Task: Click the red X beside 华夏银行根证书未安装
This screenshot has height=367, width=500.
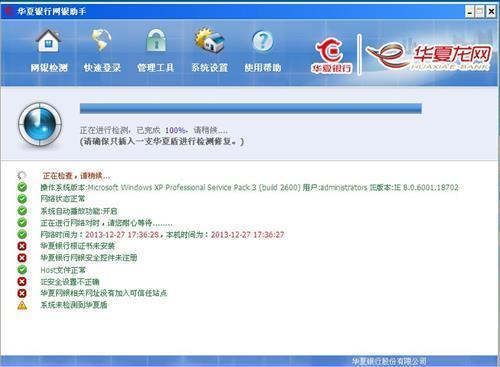Action: pyautogui.click(x=22, y=246)
